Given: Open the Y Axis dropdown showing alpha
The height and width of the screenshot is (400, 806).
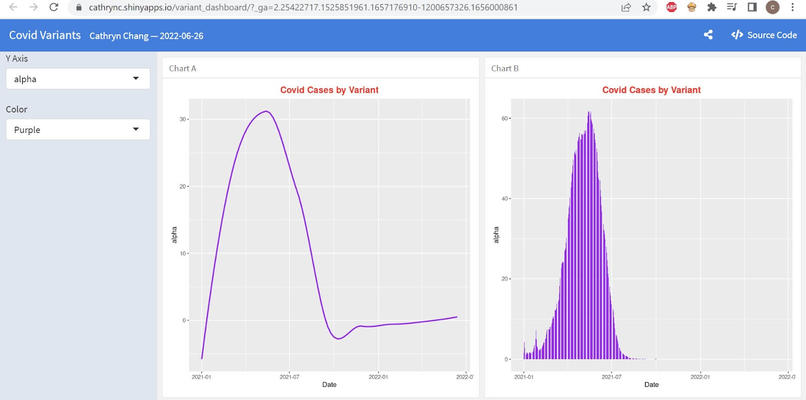Looking at the screenshot, I should point(78,79).
